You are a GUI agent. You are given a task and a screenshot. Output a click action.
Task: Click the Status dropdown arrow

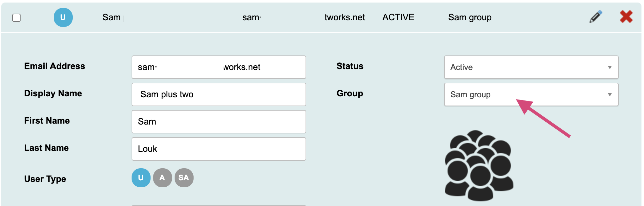(x=610, y=67)
